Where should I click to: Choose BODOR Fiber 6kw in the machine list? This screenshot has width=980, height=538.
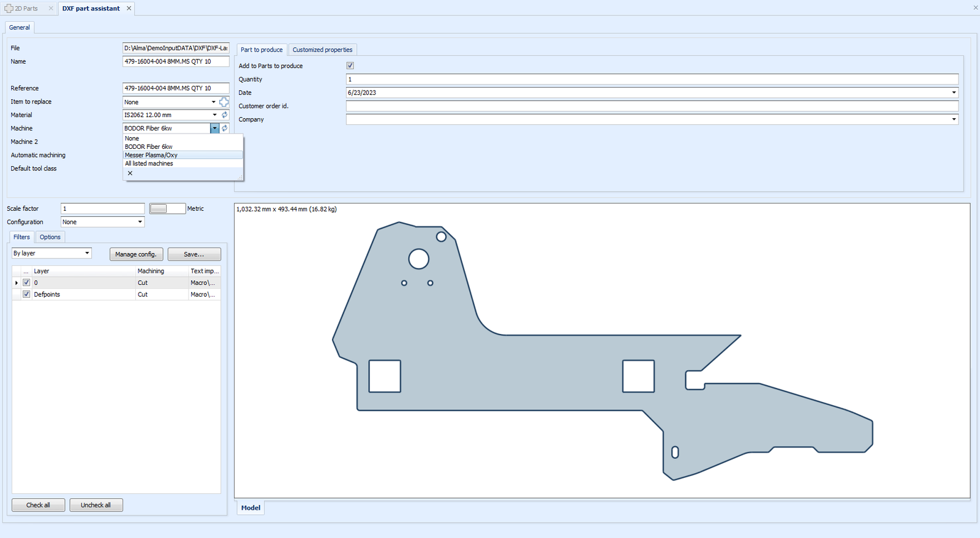click(183, 146)
